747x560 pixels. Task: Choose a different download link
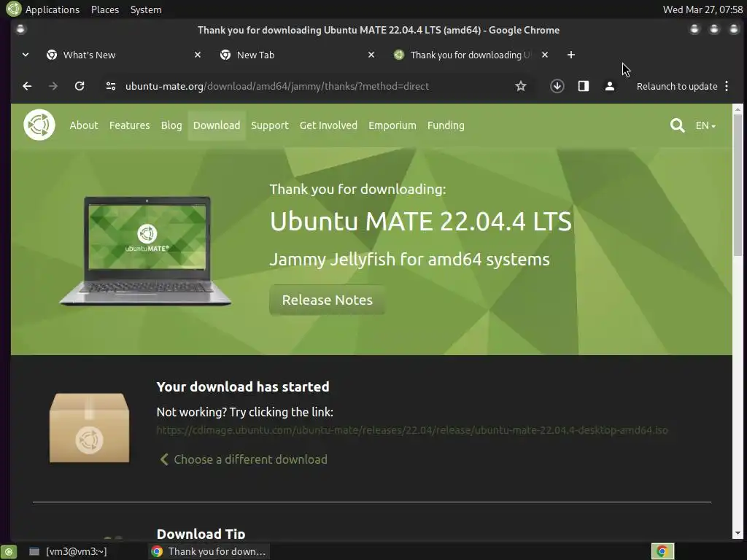[244, 459]
